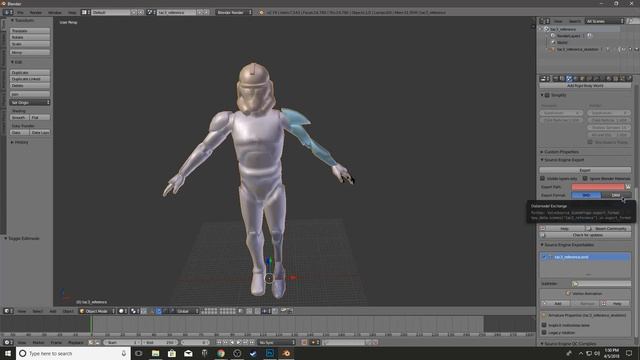Toggle Ignore Blender Materials checkbox
Screen dimensions: 640x360
tap(585, 179)
